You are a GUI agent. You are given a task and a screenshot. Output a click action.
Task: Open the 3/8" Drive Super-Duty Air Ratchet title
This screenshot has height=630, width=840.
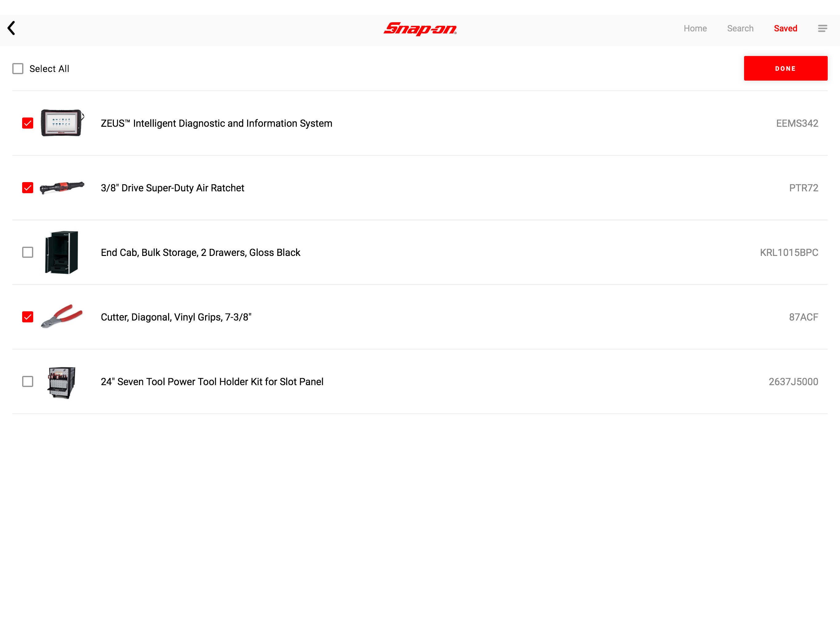tap(172, 188)
